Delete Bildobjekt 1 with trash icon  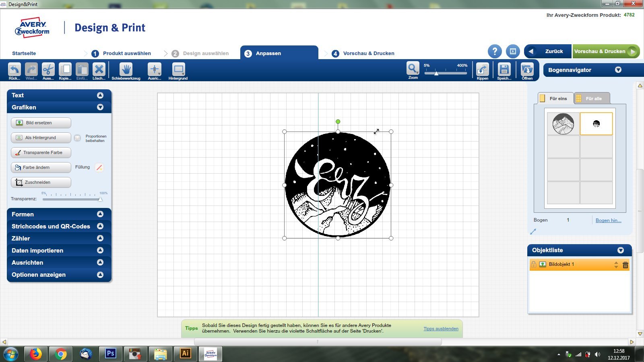[x=625, y=265]
